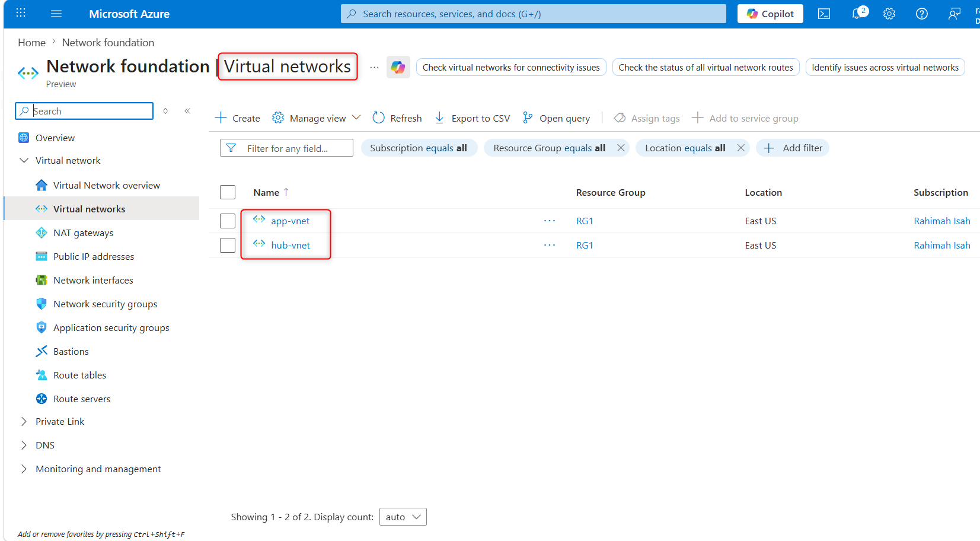Click Identify issues across virtual networks
The image size is (980, 541).
(x=885, y=67)
